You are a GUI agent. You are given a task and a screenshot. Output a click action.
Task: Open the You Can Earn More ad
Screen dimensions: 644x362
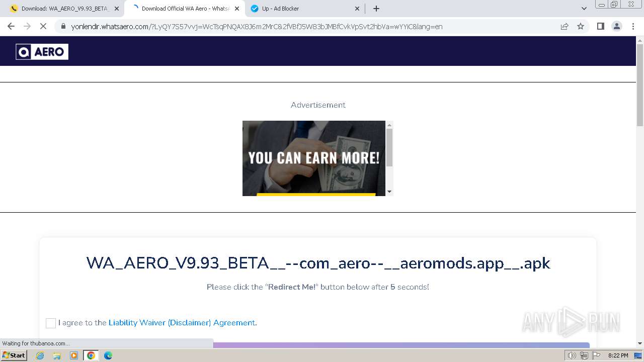(x=314, y=158)
